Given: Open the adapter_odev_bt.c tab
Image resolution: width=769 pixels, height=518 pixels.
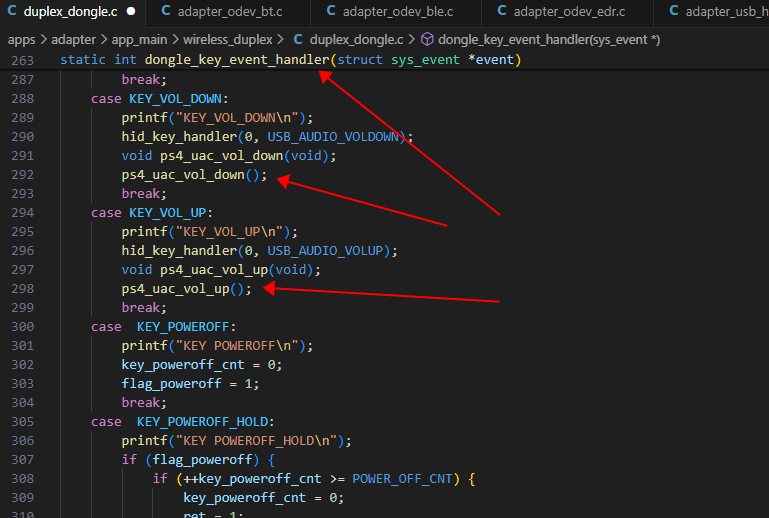Looking at the screenshot, I should click(228, 12).
